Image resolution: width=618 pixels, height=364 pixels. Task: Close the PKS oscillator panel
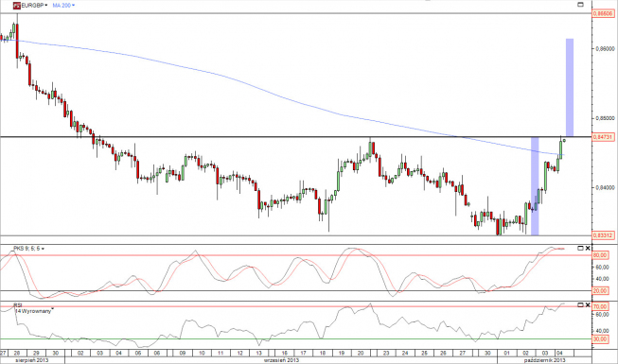click(x=588, y=248)
